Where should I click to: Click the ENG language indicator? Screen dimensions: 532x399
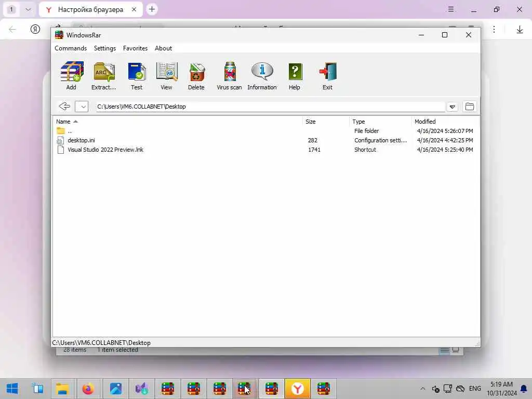[475, 389]
